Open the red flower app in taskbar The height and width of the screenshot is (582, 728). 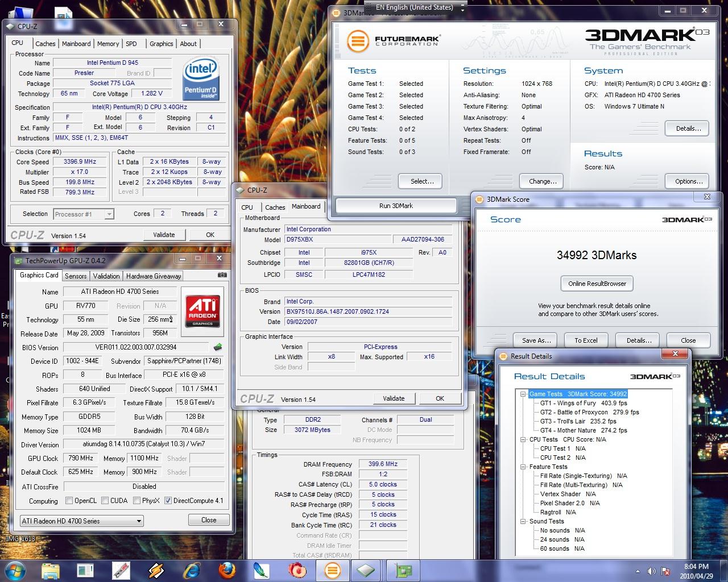[x=297, y=570]
